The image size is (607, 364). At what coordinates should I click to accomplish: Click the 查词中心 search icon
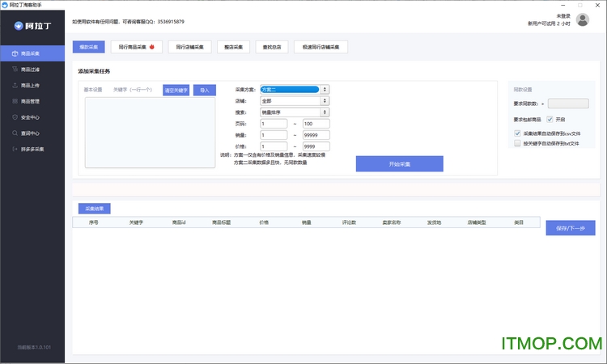coord(14,133)
